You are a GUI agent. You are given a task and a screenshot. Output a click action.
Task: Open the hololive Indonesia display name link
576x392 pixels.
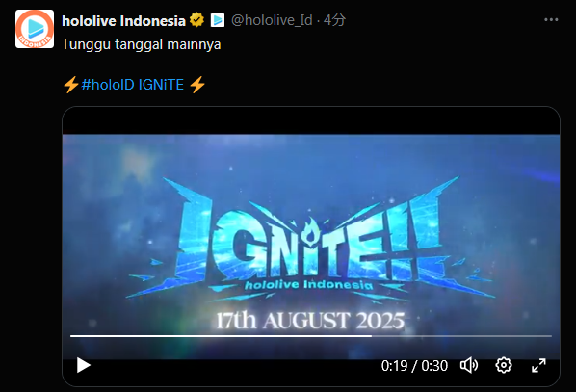point(124,20)
